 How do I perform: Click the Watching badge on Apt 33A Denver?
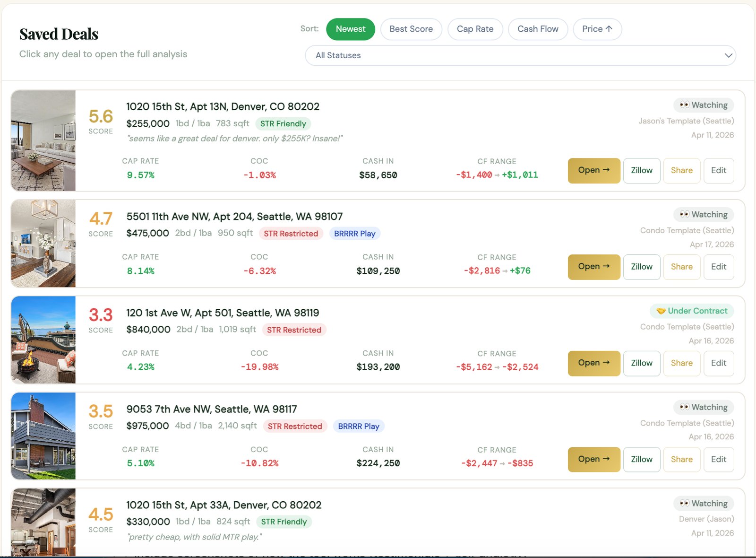[x=703, y=503]
